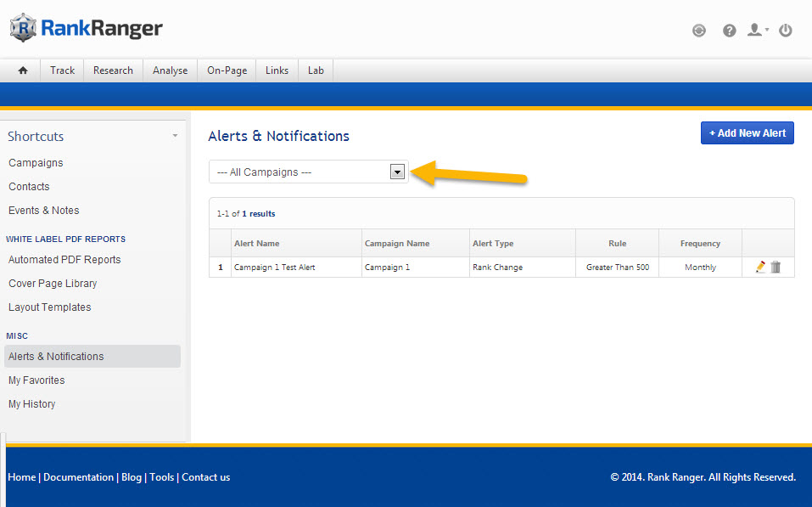The height and width of the screenshot is (507, 812).
Task: Open the Cover Page Library link
Action: pos(53,284)
